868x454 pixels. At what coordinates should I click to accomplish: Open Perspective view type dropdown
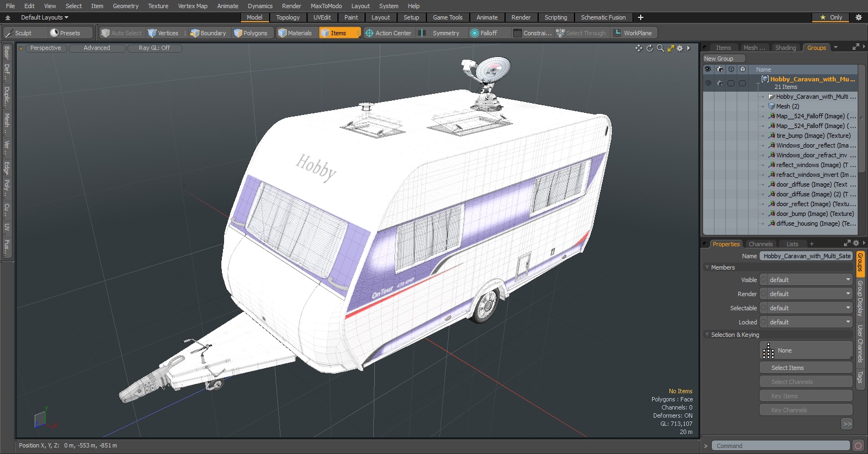pos(46,48)
